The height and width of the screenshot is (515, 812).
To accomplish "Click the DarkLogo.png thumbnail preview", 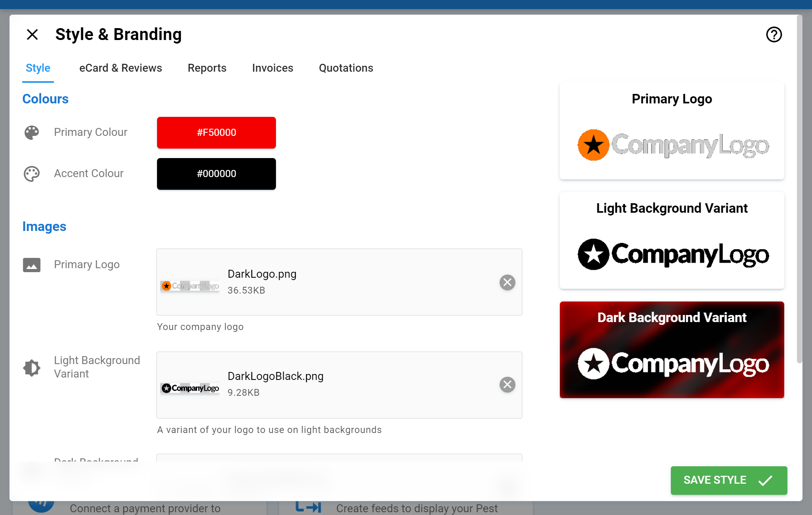I will coord(190,286).
